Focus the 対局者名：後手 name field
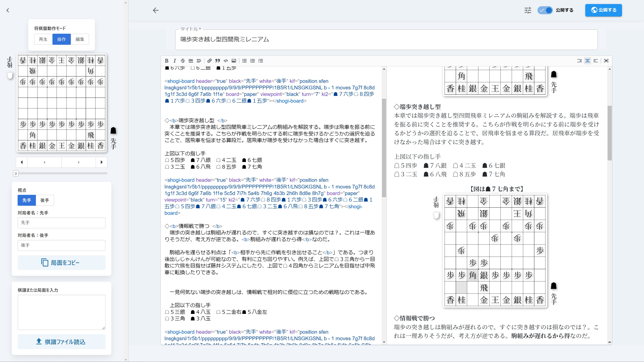This screenshot has height=362, width=644. pyautogui.click(x=62, y=245)
